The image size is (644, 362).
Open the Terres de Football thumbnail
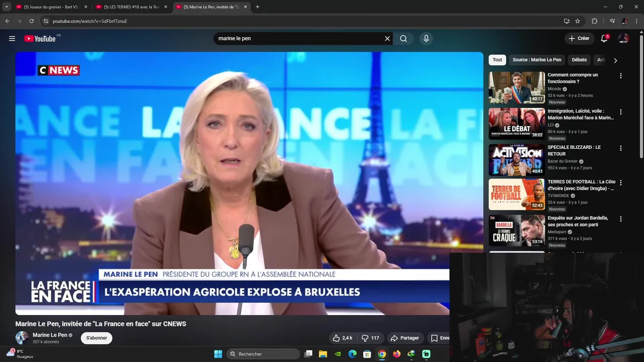pyautogui.click(x=517, y=195)
